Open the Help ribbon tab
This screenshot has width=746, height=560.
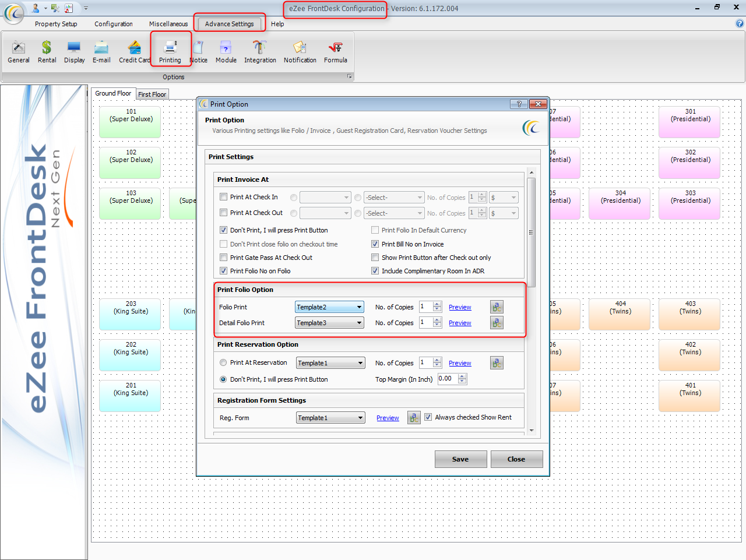click(277, 24)
